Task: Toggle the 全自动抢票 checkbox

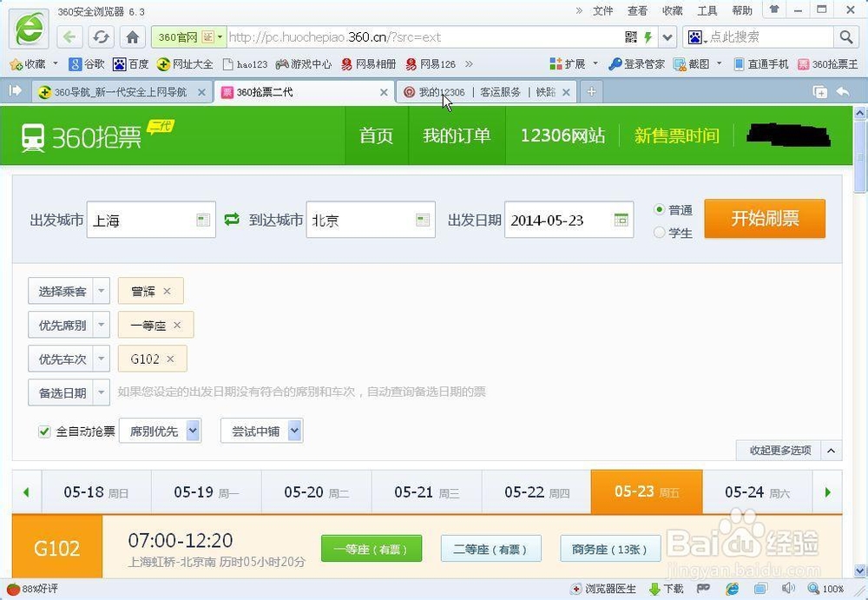Action: pos(44,431)
